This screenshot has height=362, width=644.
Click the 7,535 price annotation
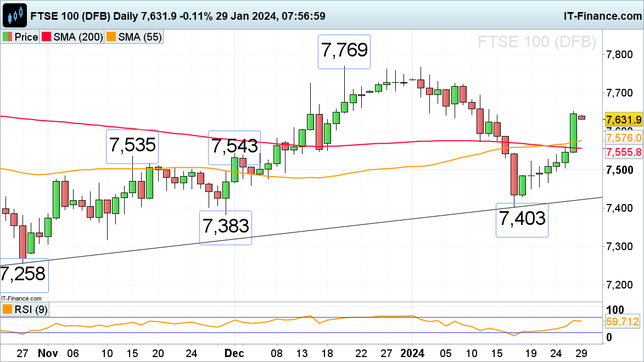[132, 146]
